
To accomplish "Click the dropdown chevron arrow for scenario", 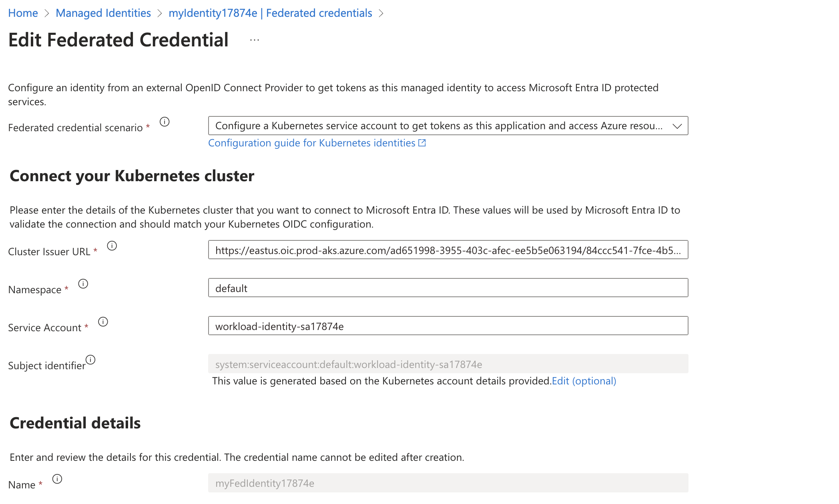I will (677, 126).
